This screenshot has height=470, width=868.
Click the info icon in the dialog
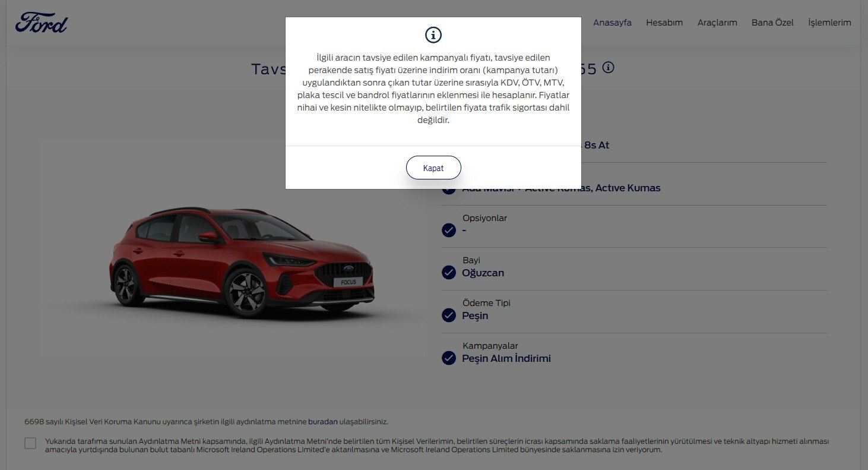tap(433, 35)
